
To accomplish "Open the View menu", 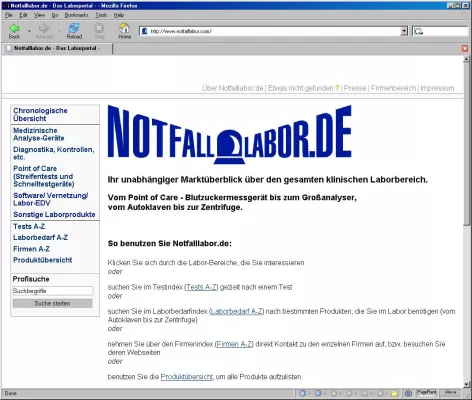I will point(39,15).
